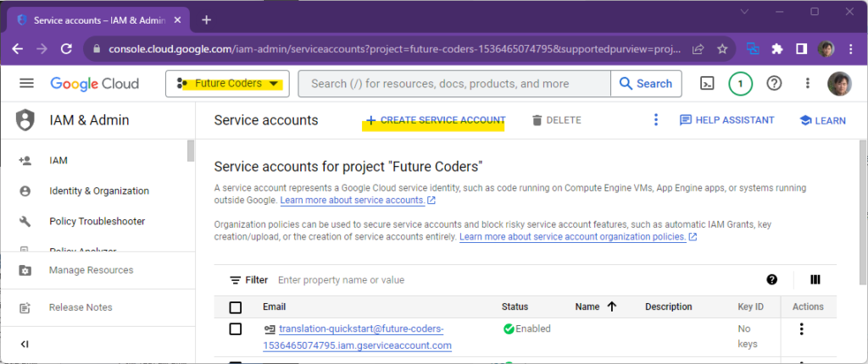Sort by Name column arrow

point(612,306)
